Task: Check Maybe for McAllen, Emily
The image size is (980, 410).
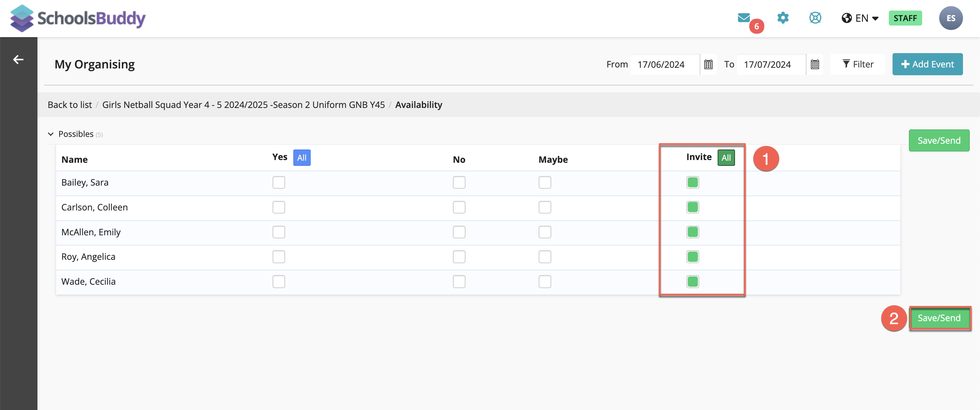Action: pyautogui.click(x=544, y=232)
